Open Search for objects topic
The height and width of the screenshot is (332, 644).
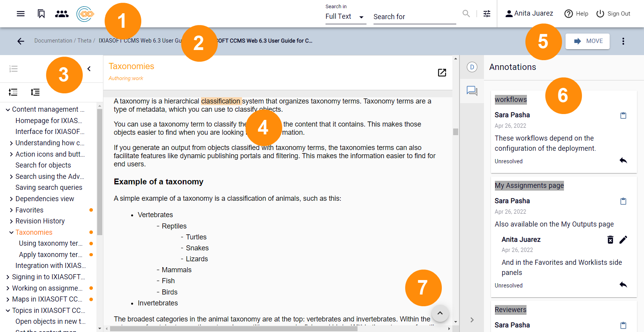(x=43, y=165)
